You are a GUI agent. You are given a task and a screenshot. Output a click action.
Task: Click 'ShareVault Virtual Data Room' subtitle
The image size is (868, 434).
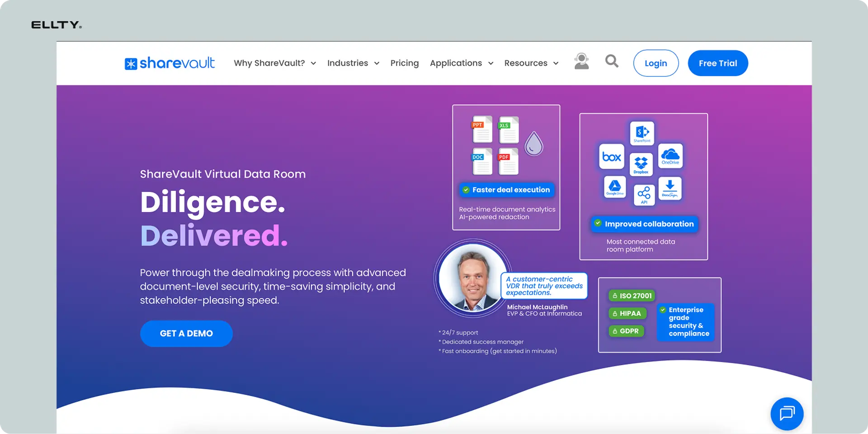coord(223,174)
